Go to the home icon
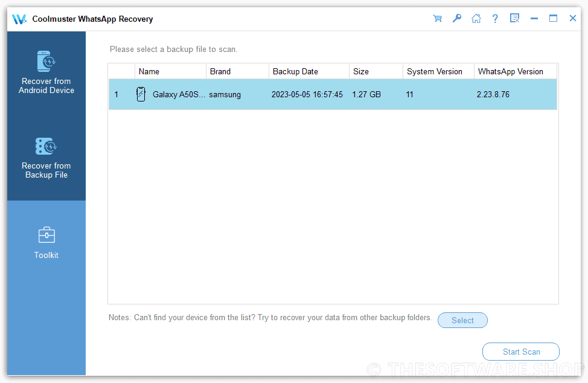The width and height of the screenshot is (588, 383). tap(476, 18)
